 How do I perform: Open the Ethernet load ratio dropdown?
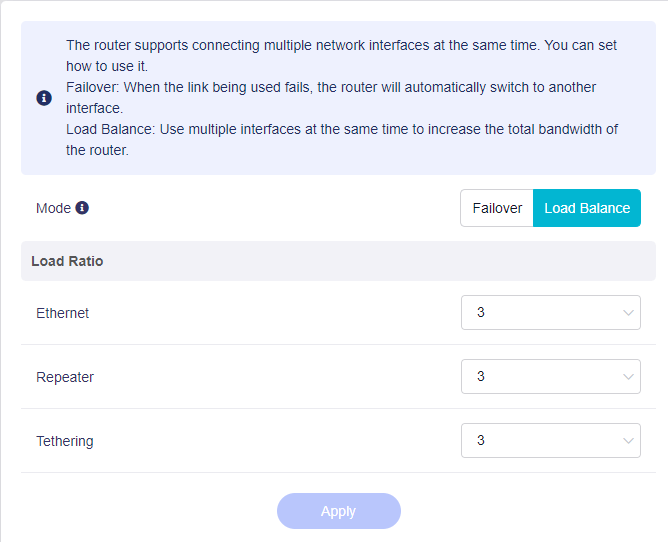550,313
